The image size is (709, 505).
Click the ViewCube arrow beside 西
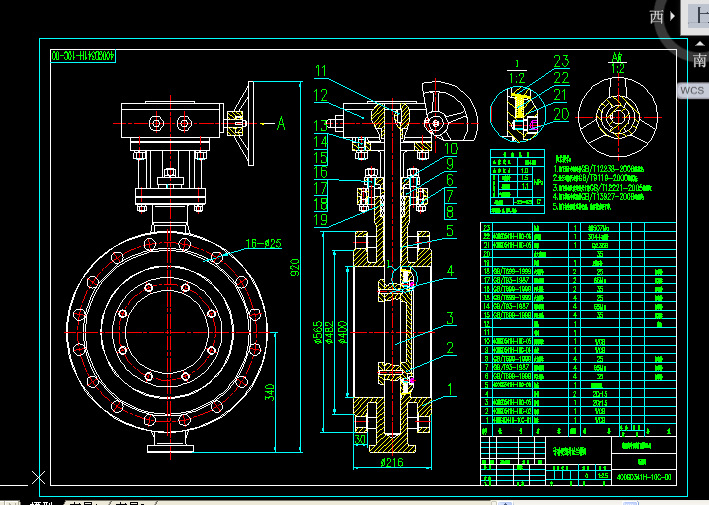coord(672,16)
